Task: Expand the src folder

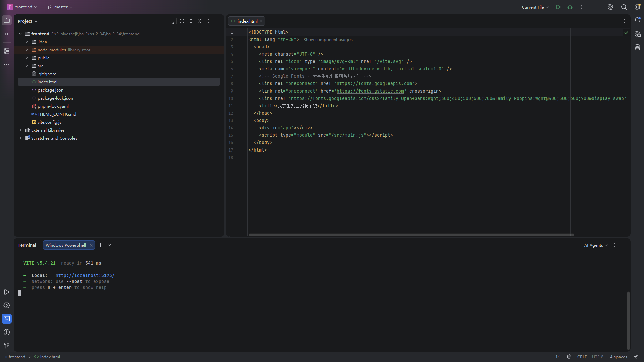Action: coord(27,66)
